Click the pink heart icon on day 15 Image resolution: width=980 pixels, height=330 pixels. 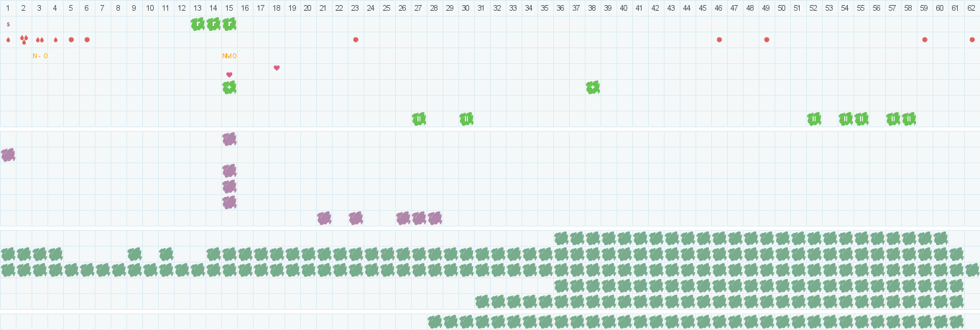229,75
